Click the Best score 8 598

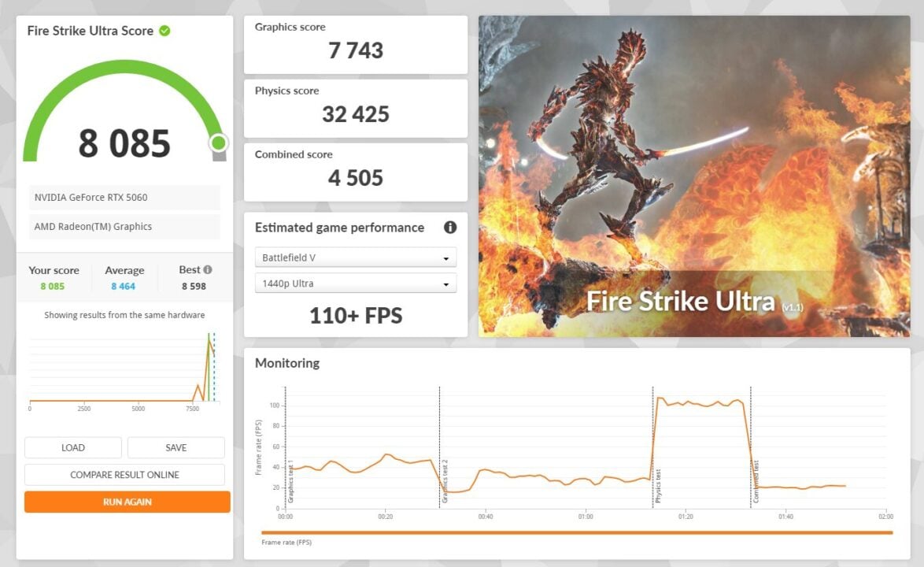pyautogui.click(x=194, y=287)
